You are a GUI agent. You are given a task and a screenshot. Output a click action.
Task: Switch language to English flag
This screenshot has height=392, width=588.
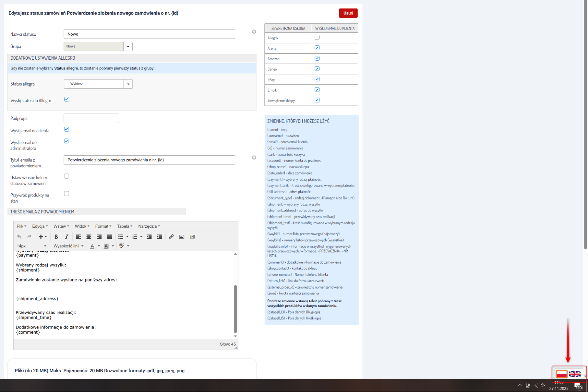tap(574, 374)
